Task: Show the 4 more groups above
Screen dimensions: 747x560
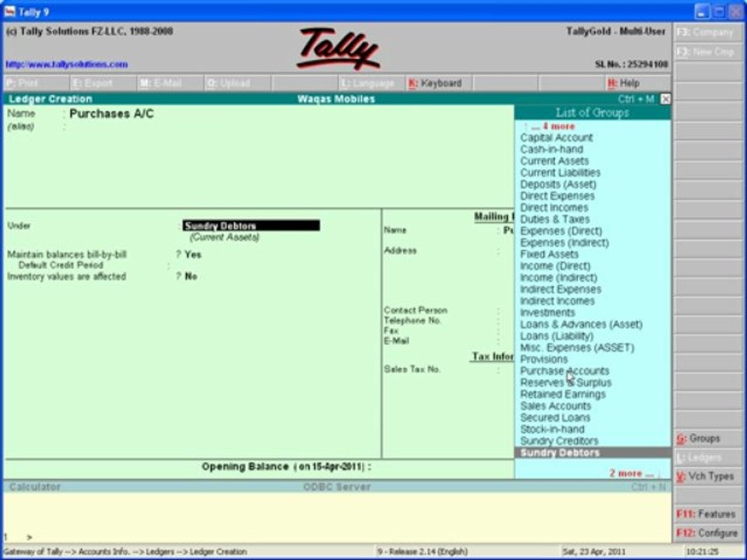Action: [x=553, y=126]
